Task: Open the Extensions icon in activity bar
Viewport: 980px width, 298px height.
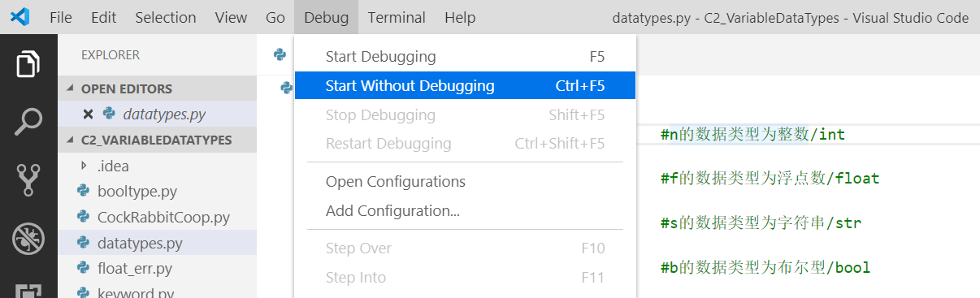Action: (x=28, y=291)
